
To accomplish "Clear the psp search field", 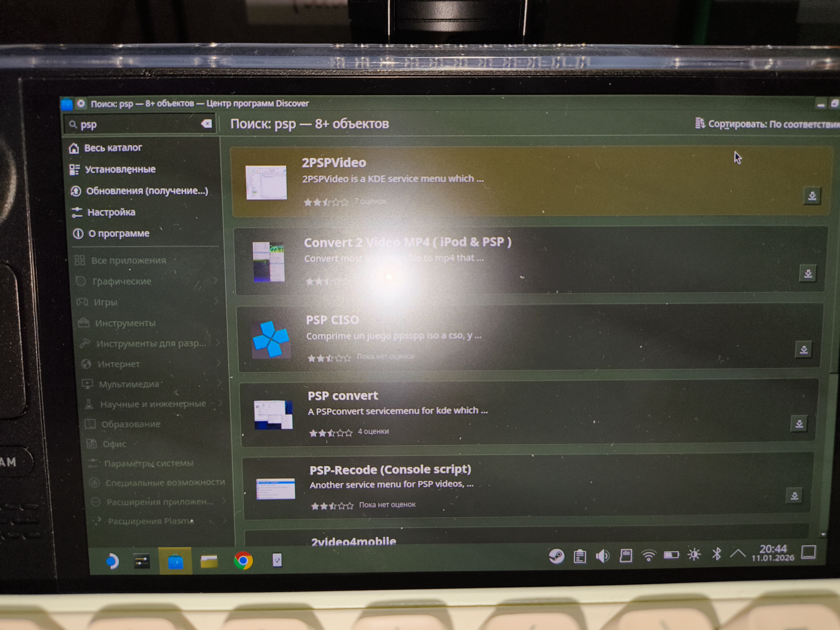I will [x=207, y=124].
